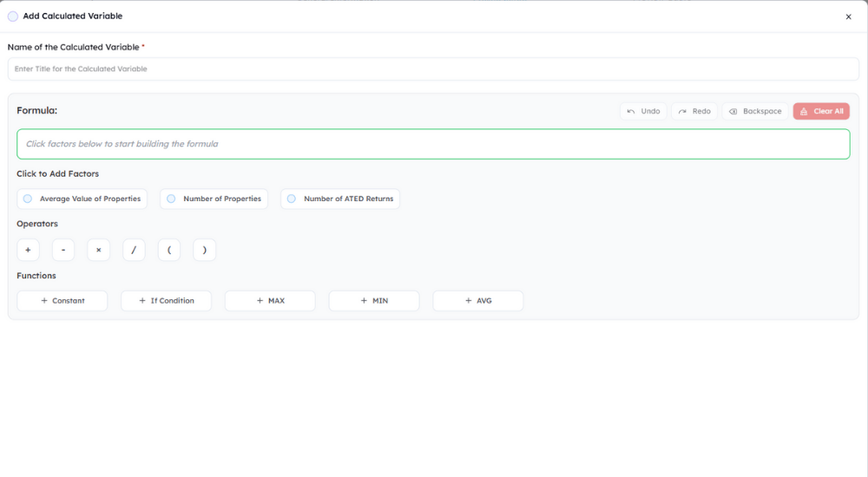Add Number of Properties factor

tap(214, 199)
